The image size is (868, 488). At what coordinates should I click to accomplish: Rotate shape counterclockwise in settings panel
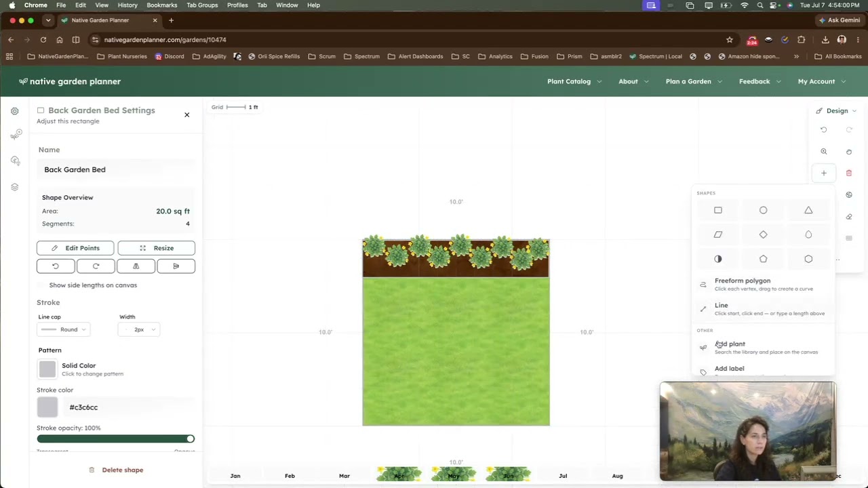point(56,266)
